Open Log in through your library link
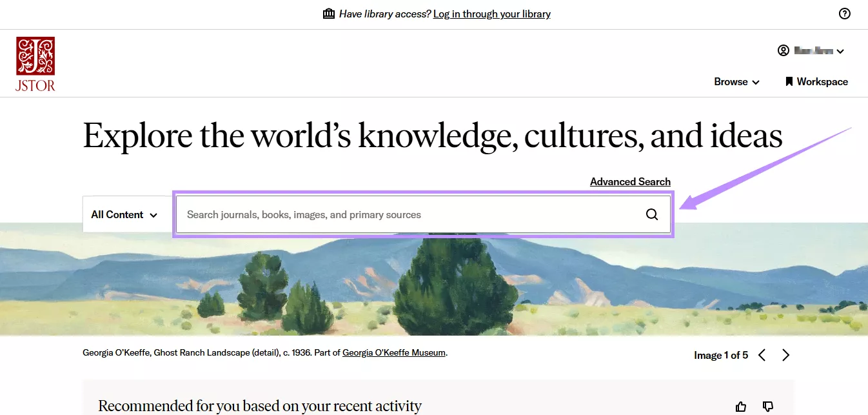 click(491, 14)
